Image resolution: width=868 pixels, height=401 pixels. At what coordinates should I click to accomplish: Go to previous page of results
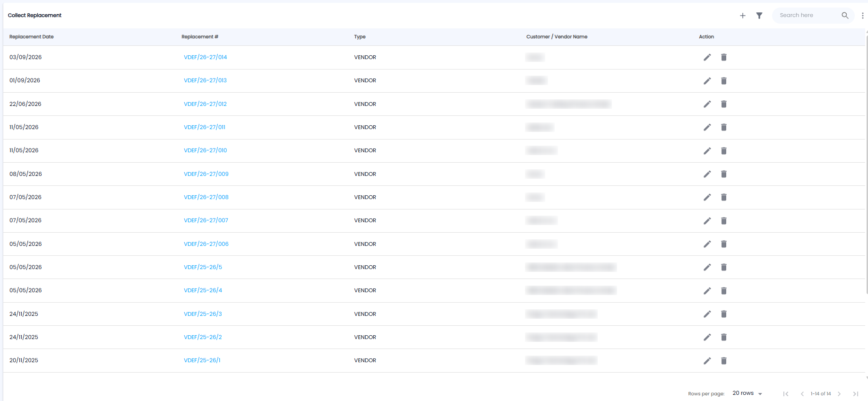click(x=802, y=394)
